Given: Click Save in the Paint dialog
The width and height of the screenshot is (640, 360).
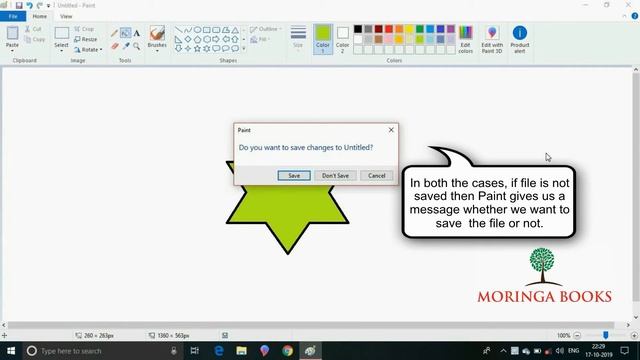Looking at the screenshot, I should coord(294,176).
